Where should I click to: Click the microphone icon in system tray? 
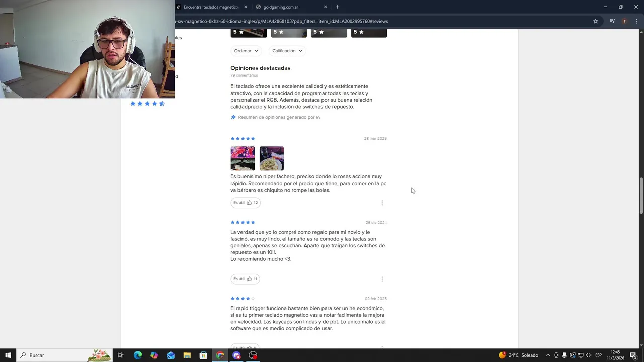point(564,355)
